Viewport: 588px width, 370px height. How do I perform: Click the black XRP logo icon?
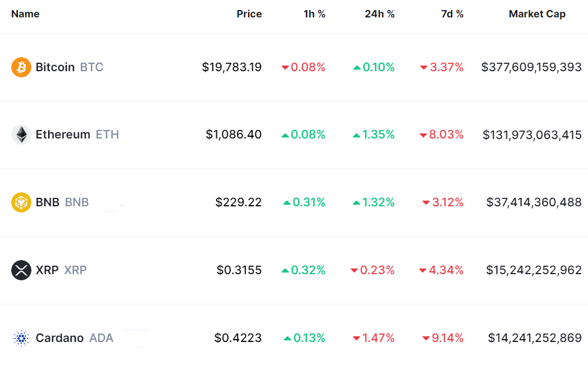click(x=21, y=270)
